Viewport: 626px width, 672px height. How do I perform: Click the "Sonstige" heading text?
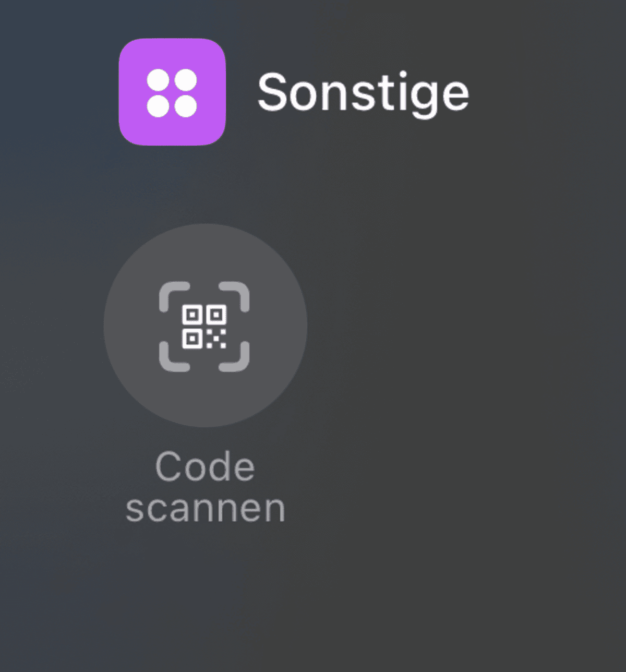click(363, 93)
